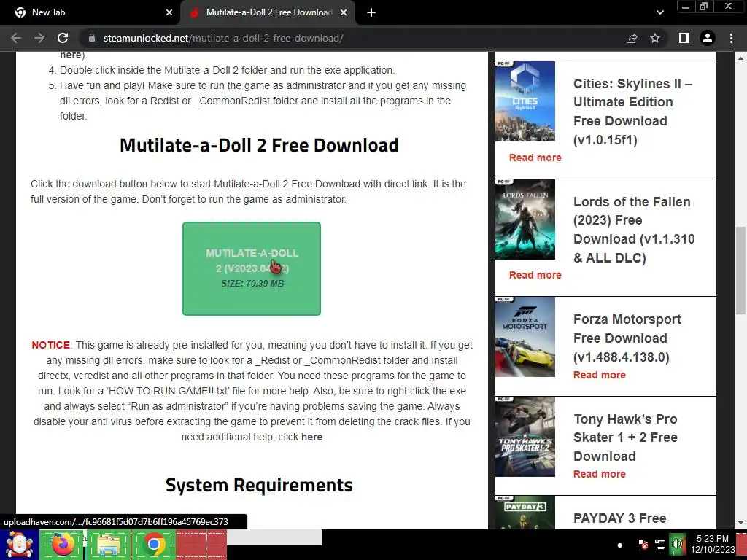Close the New Tab tab
This screenshot has height=560, width=747.
tap(169, 12)
